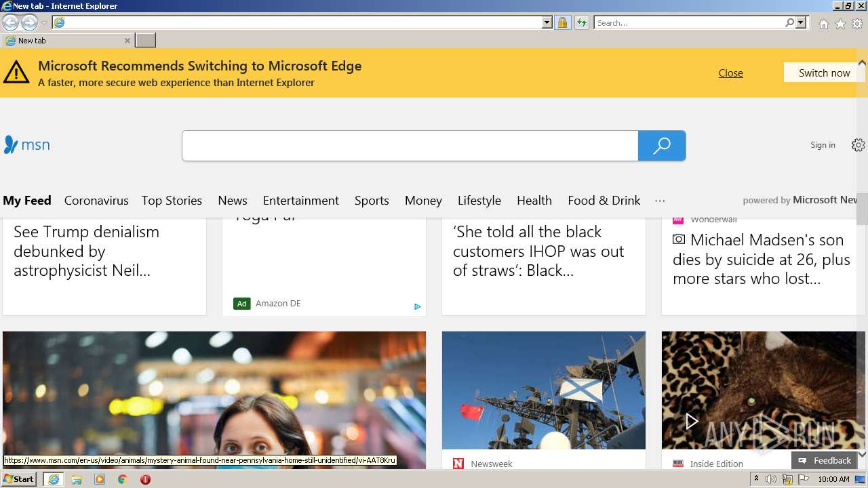Image resolution: width=868 pixels, height=488 pixels.
Task: Open the Windows Start menu
Action: 18,479
